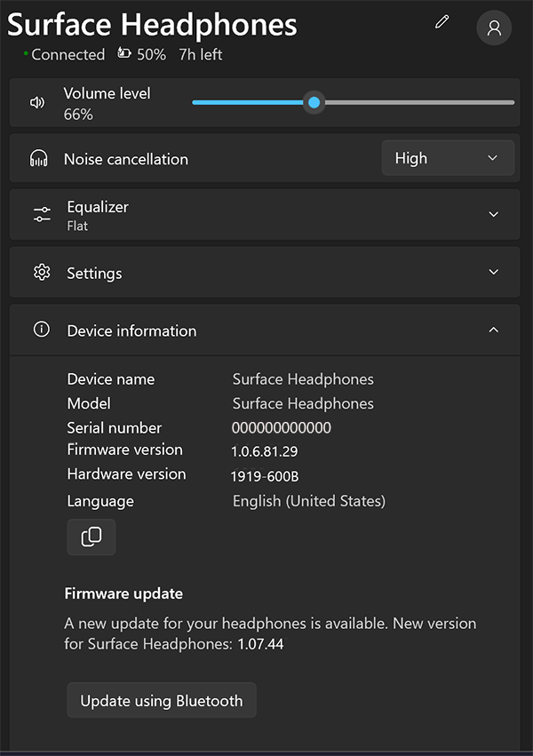Expand the Settings section
The image size is (533, 756).
pos(493,273)
